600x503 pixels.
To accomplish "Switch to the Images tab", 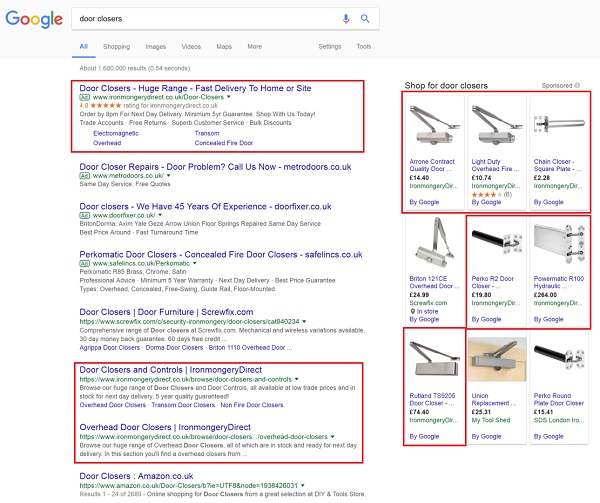I will (x=155, y=46).
